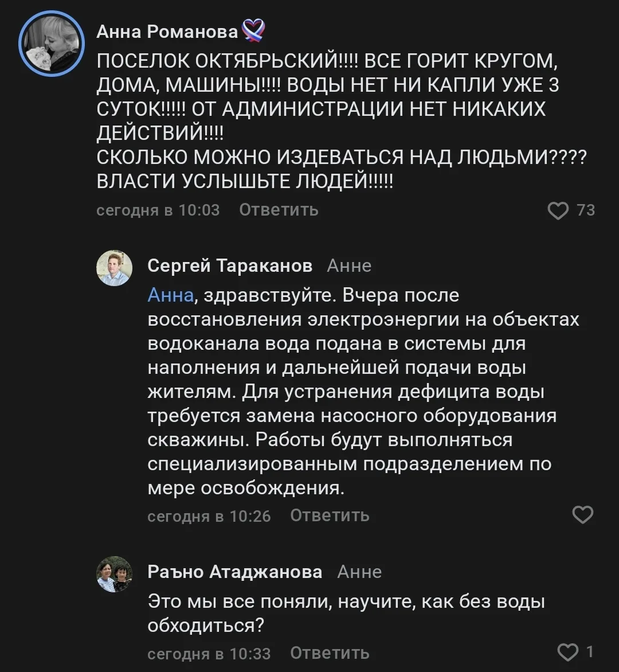Screen dimensions: 619x672
Task: Open Раъно Атаджанова's avatar photo
Action: [115, 574]
